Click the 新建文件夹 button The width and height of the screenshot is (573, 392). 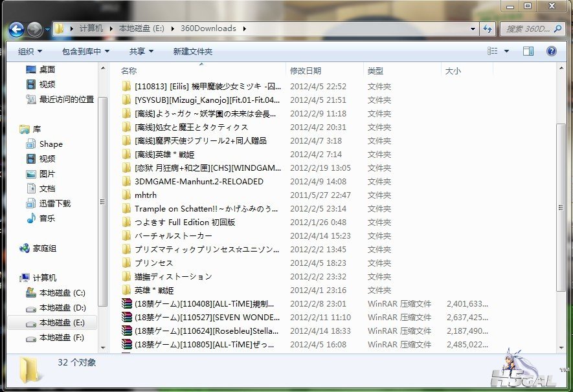[x=192, y=51]
